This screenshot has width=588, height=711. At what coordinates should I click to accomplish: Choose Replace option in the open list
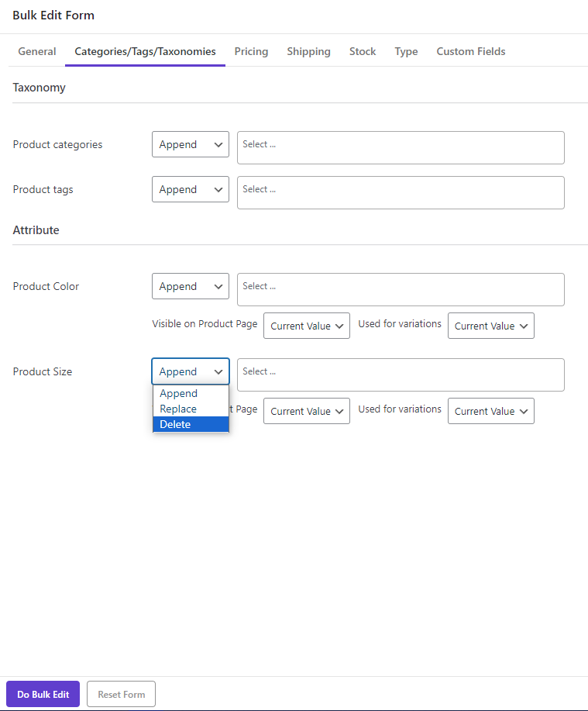coord(191,409)
